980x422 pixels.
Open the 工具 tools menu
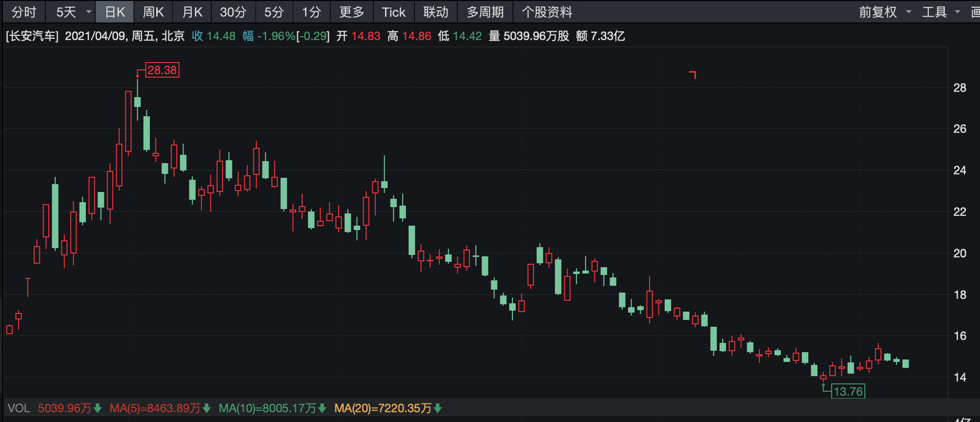coord(934,12)
